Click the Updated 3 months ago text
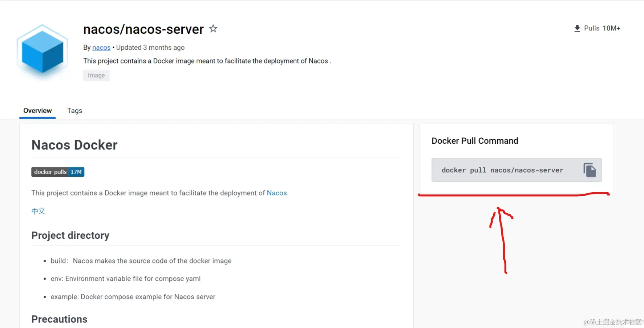 click(x=150, y=47)
